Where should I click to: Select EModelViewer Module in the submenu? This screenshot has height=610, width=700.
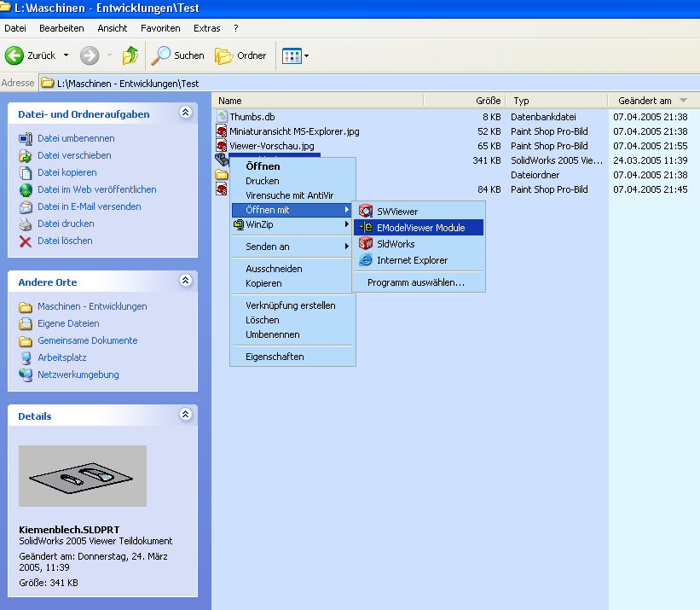pyautogui.click(x=420, y=228)
